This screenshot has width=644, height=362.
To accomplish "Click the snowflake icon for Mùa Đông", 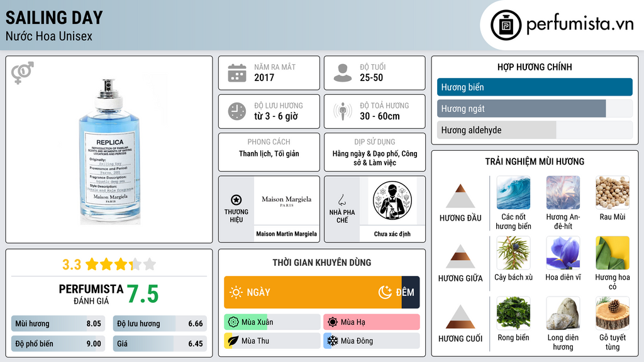I will pos(333,341).
